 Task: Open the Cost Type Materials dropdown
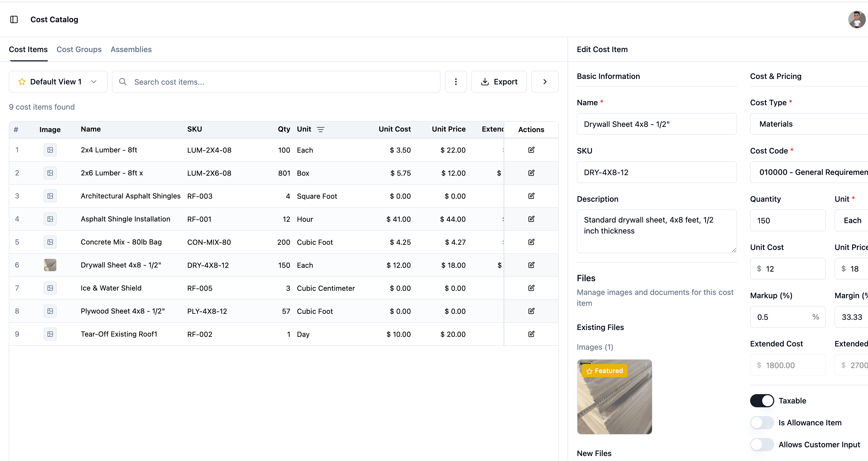[x=809, y=124]
